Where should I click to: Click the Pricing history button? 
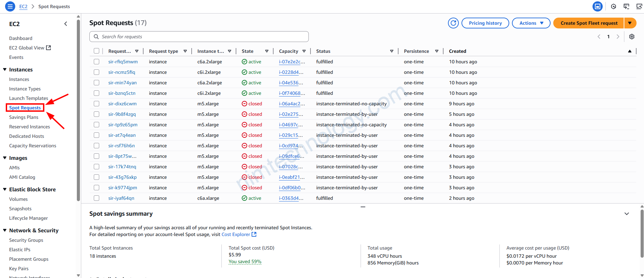click(x=485, y=23)
